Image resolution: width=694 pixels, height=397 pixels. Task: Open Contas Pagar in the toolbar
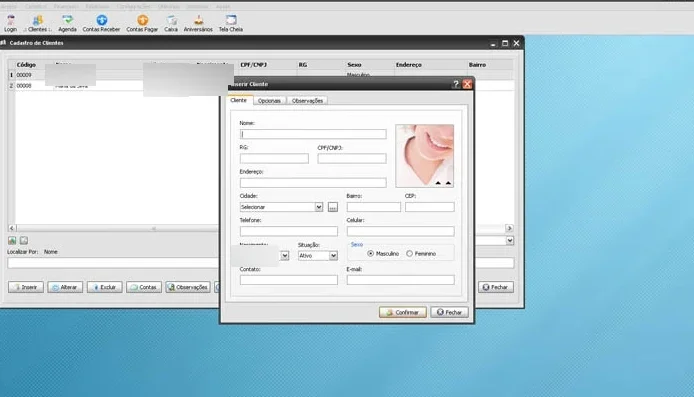click(142, 23)
